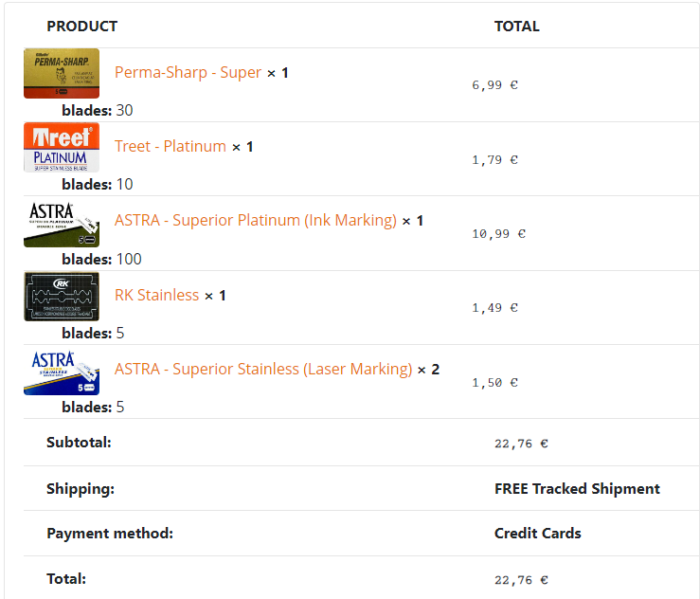Viewport: 700px width, 599px height.
Task: Select the Credit Cards payment method text
Action: click(x=538, y=534)
